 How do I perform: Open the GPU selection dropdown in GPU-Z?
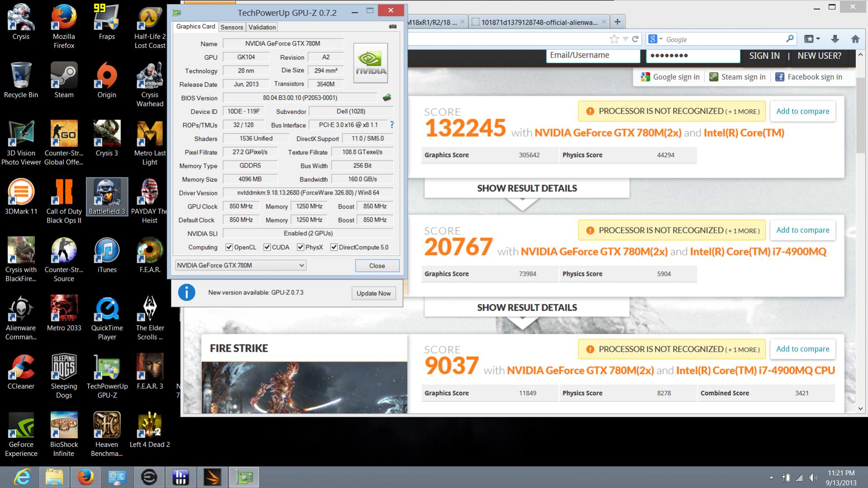click(x=241, y=265)
